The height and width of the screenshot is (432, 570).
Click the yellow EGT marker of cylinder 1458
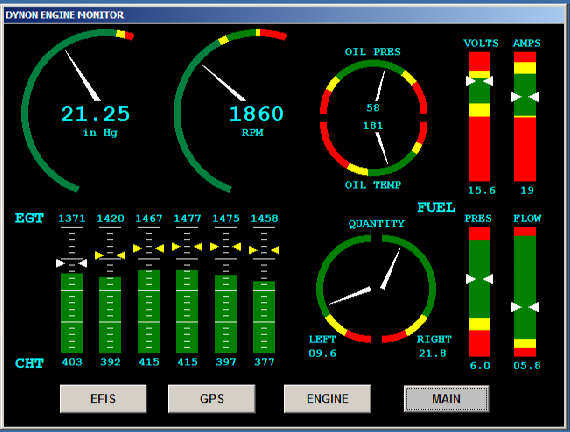[264, 250]
